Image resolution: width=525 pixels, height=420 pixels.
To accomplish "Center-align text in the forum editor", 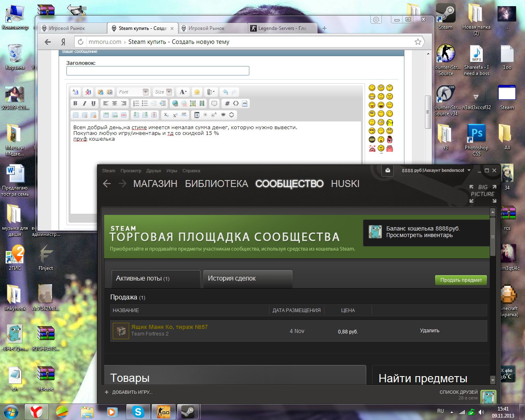I will coord(114,103).
